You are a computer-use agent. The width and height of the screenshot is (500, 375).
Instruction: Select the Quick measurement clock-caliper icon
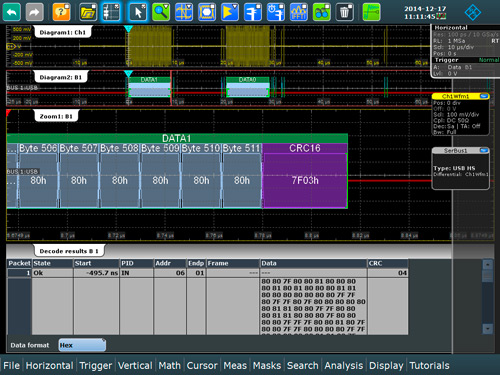pos(276,12)
